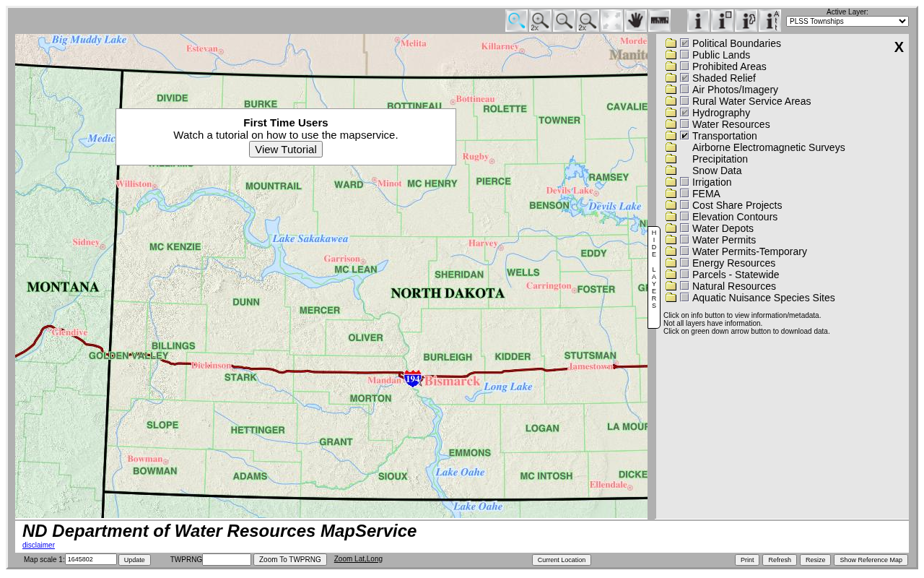
Task: Click the TWPRNG input field
Action: [x=227, y=560]
